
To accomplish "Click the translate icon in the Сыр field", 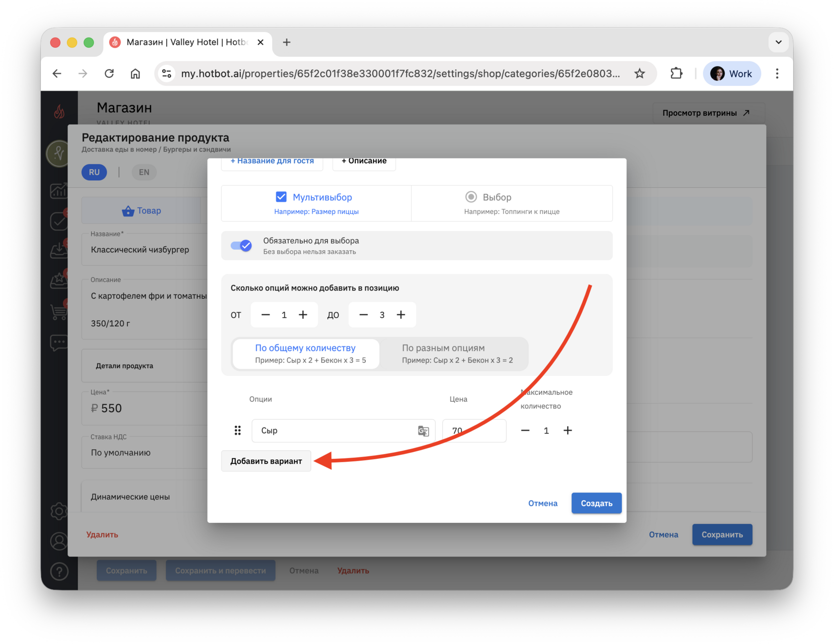I will pos(423,431).
